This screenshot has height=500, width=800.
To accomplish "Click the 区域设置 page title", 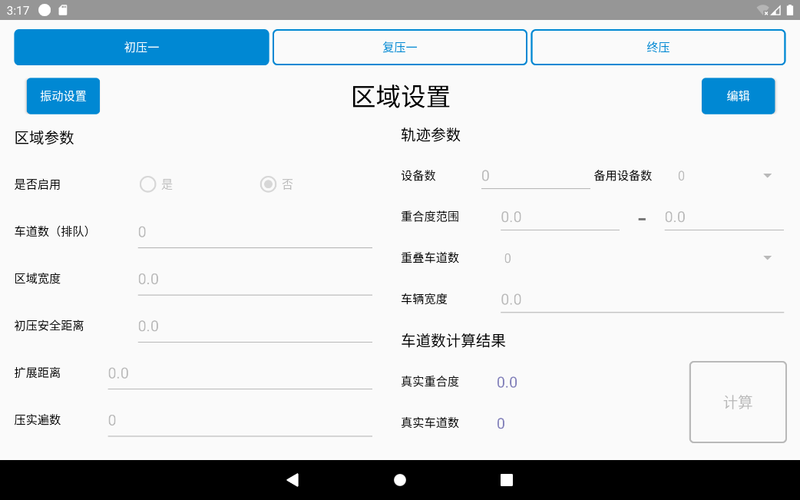I will click(401, 96).
